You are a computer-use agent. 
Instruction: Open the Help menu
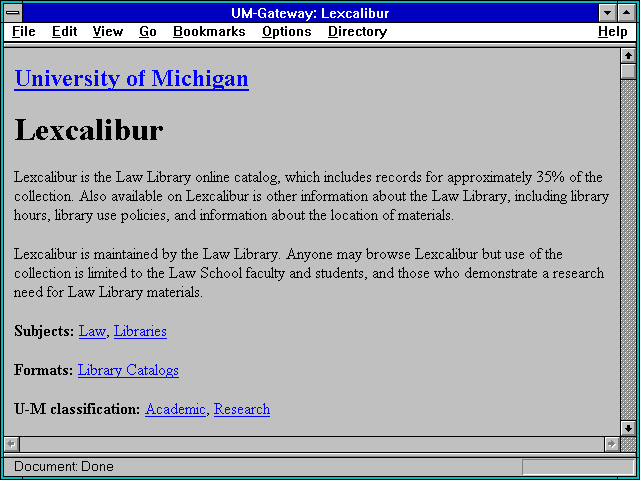tap(613, 32)
